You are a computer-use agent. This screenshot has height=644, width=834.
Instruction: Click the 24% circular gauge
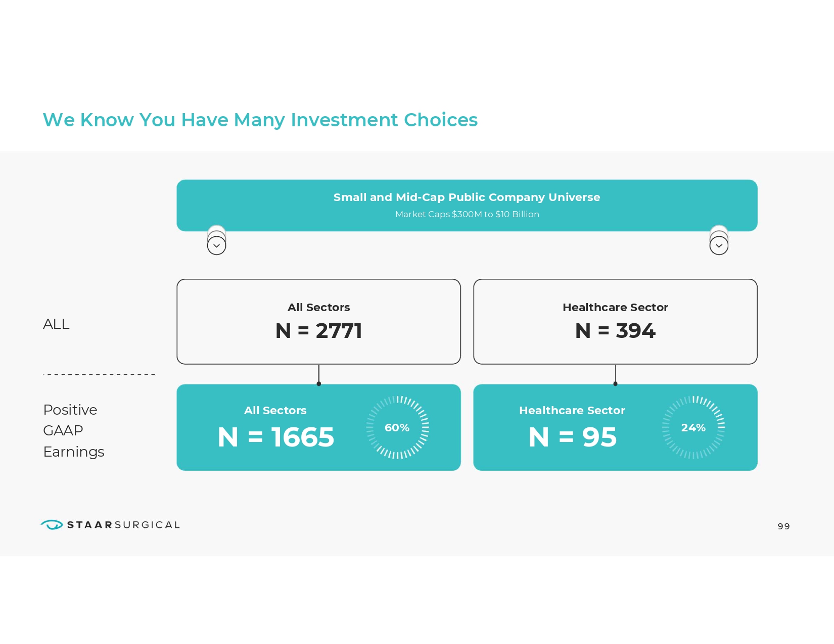coord(693,427)
